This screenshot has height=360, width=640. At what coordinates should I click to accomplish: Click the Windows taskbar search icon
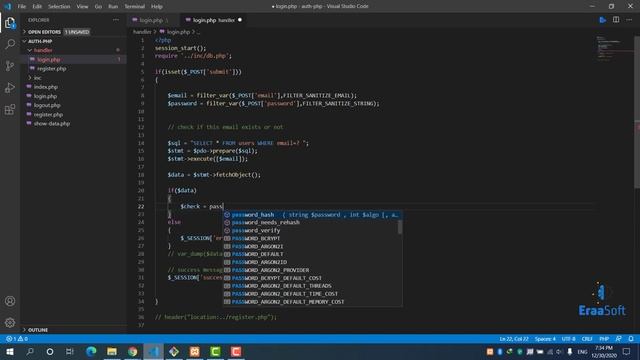[30, 351]
